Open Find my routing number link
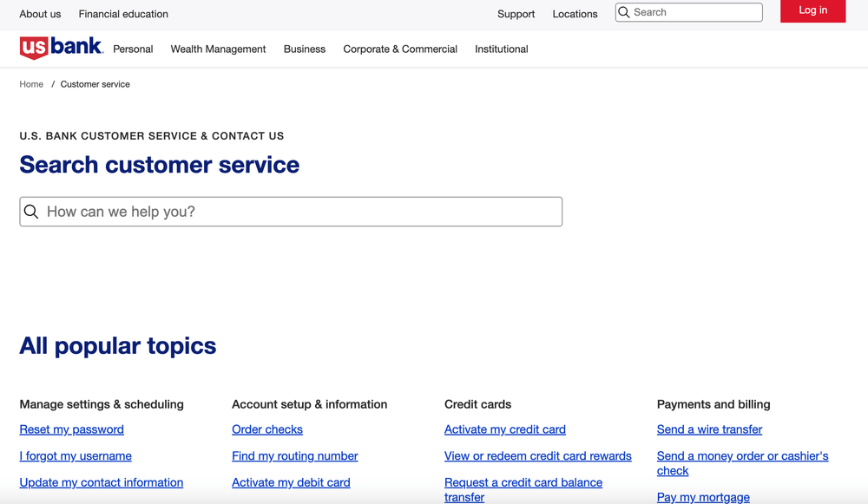The height and width of the screenshot is (504, 868). pos(295,456)
